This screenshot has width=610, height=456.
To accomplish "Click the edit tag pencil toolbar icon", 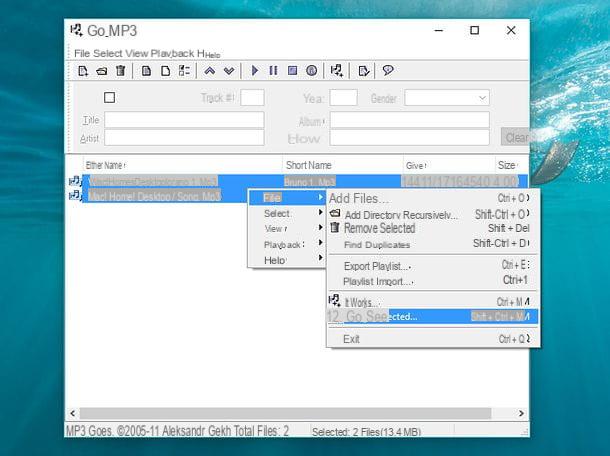I will pyautogui.click(x=364, y=71).
